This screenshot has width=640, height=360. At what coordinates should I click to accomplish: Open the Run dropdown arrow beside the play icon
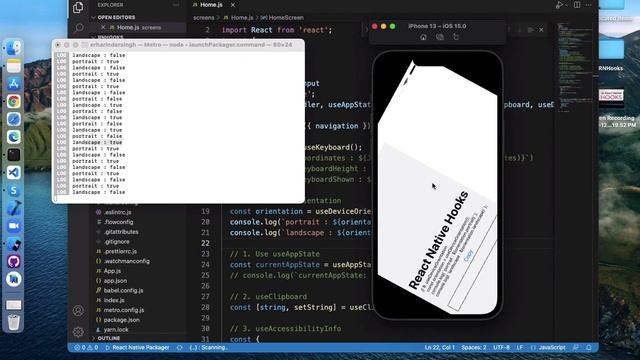(x=567, y=5)
